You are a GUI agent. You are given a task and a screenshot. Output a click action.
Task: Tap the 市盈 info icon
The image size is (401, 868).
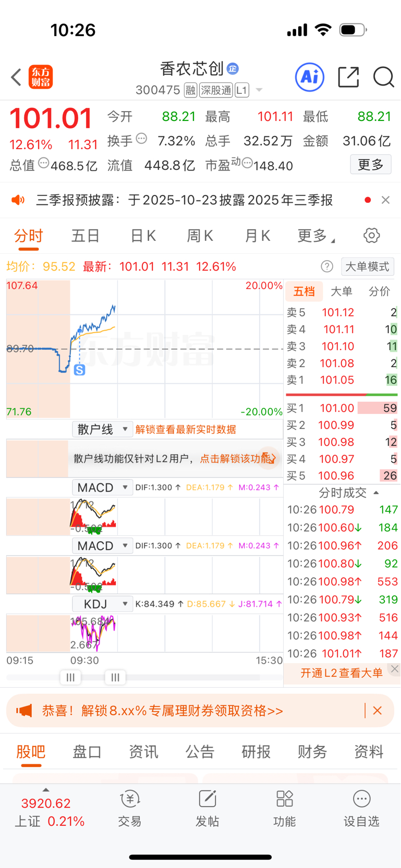pyautogui.click(x=247, y=164)
